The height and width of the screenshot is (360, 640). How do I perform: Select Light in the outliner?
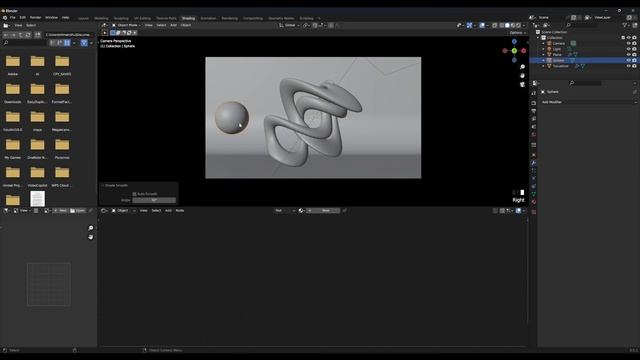click(557, 49)
